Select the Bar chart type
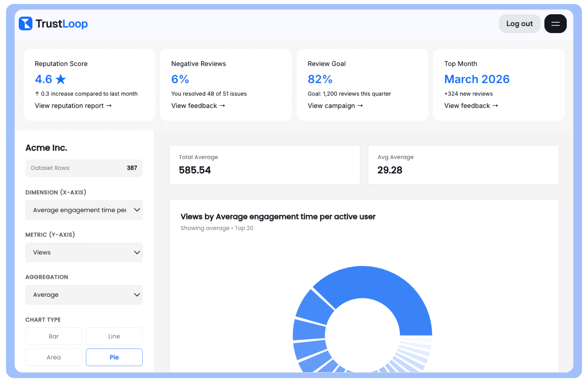The width and height of the screenshot is (588, 382). pyautogui.click(x=54, y=336)
